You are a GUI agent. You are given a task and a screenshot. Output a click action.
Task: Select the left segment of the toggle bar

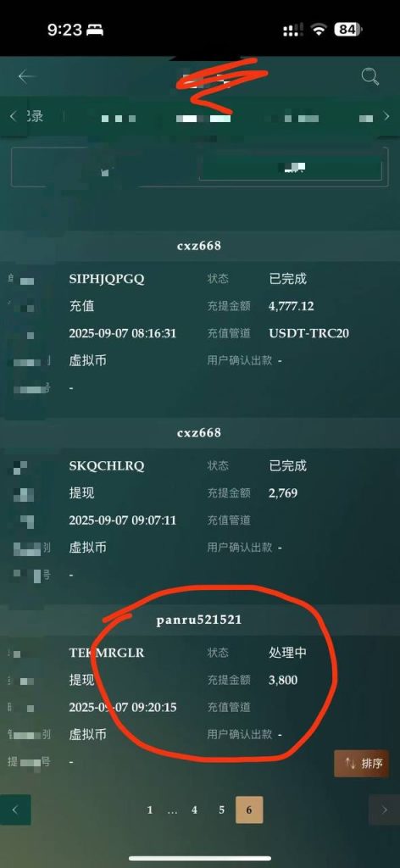105,168
